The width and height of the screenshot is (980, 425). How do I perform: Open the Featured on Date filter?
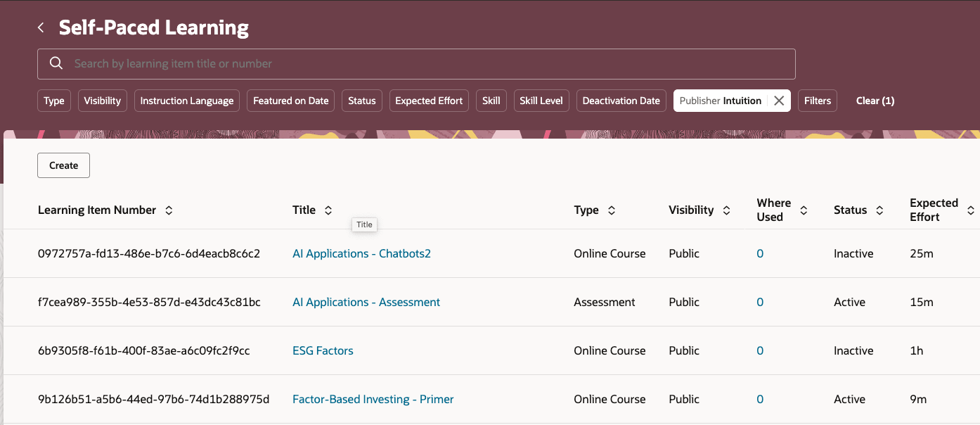[290, 100]
